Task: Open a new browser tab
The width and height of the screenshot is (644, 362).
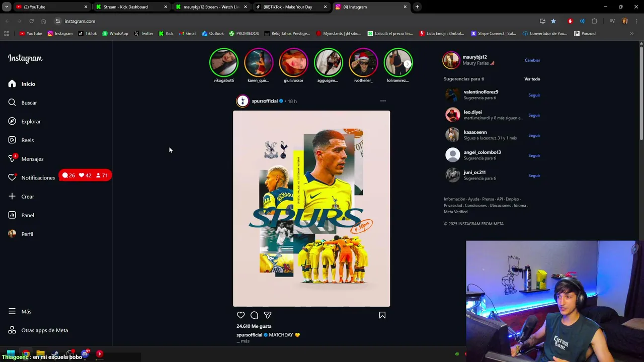Action: coord(417,7)
